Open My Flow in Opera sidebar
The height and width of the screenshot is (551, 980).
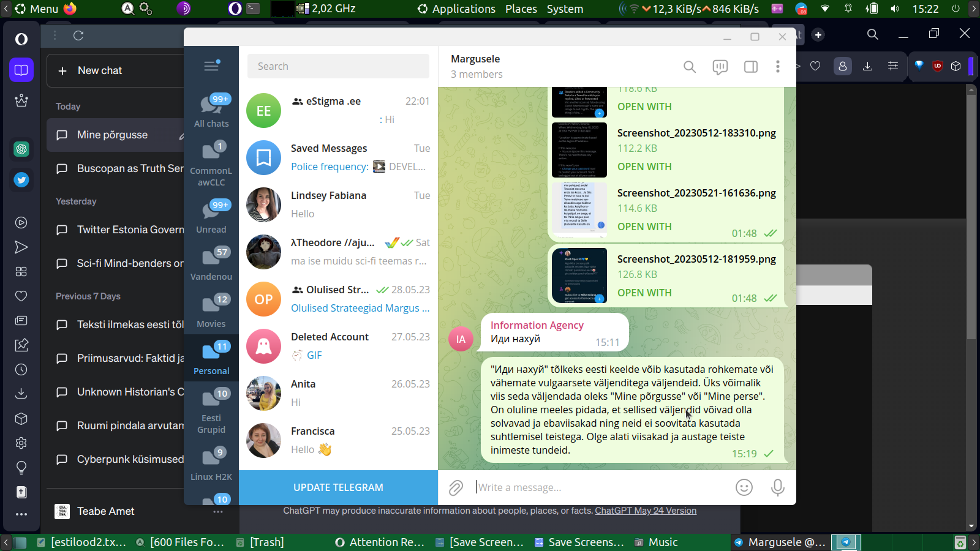coord(21,247)
